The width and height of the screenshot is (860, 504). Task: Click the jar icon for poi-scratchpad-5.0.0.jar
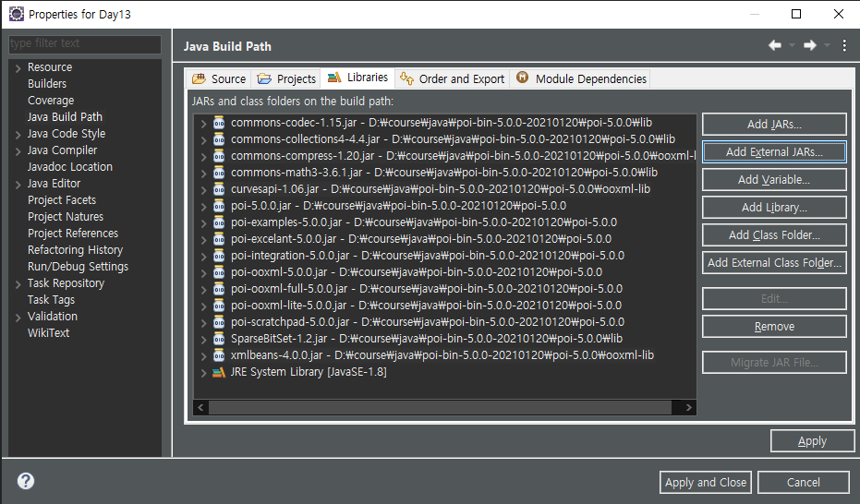click(219, 322)
